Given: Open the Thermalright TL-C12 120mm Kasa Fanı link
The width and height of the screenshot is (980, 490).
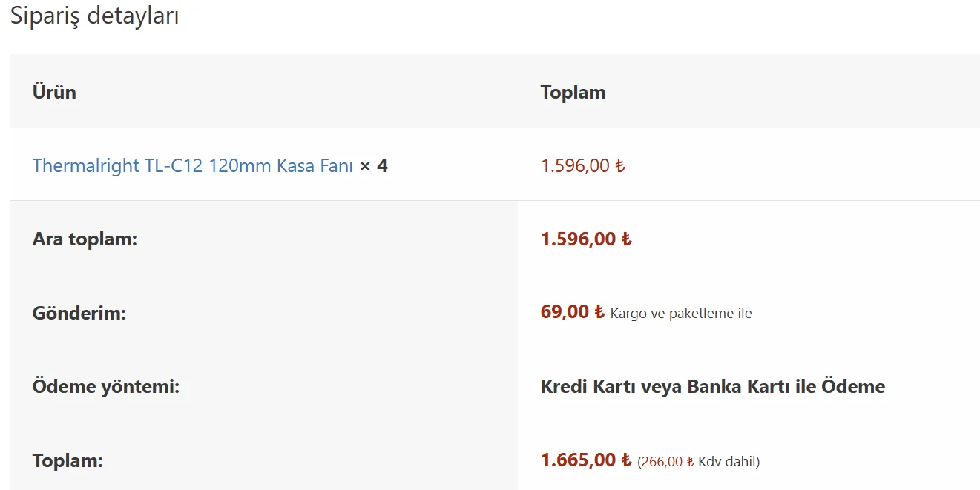Looking at the screenshot, I should pos(192,165).
